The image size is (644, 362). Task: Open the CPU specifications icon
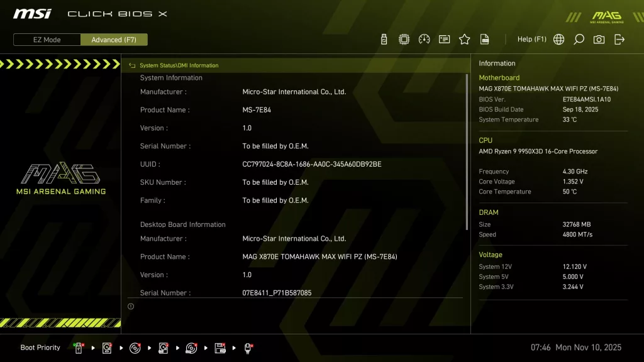403,39
